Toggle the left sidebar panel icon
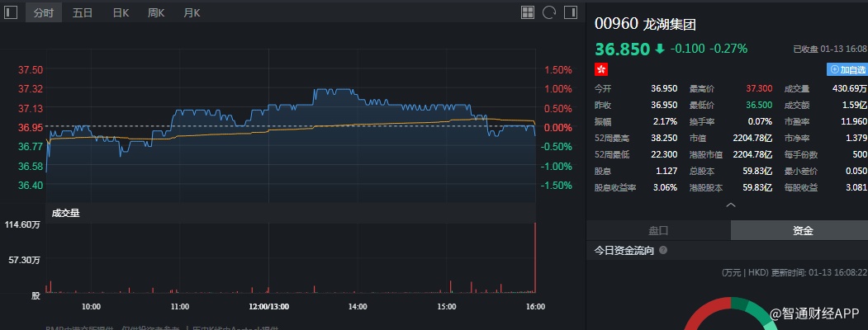The width and height of the screenshot is (868, 330). point(11,12)
